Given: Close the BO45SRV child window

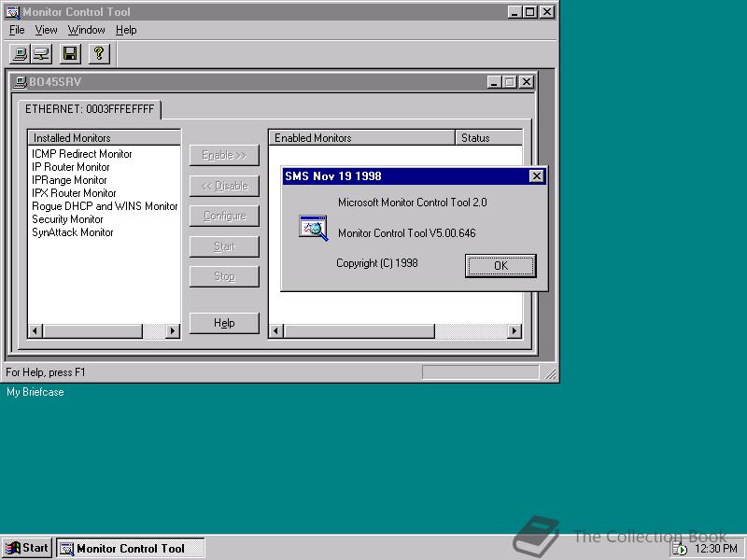Looking at the screenshot, I should coord(526,82).
